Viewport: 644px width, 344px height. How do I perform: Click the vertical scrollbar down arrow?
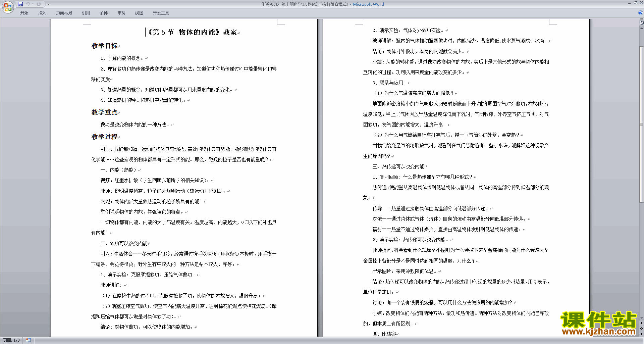point(642,318)
